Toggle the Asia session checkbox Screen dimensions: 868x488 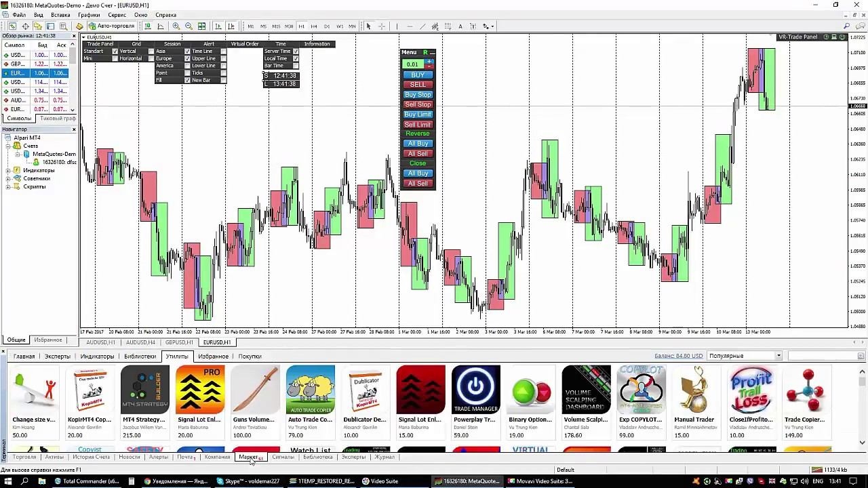tap(187, 52)
